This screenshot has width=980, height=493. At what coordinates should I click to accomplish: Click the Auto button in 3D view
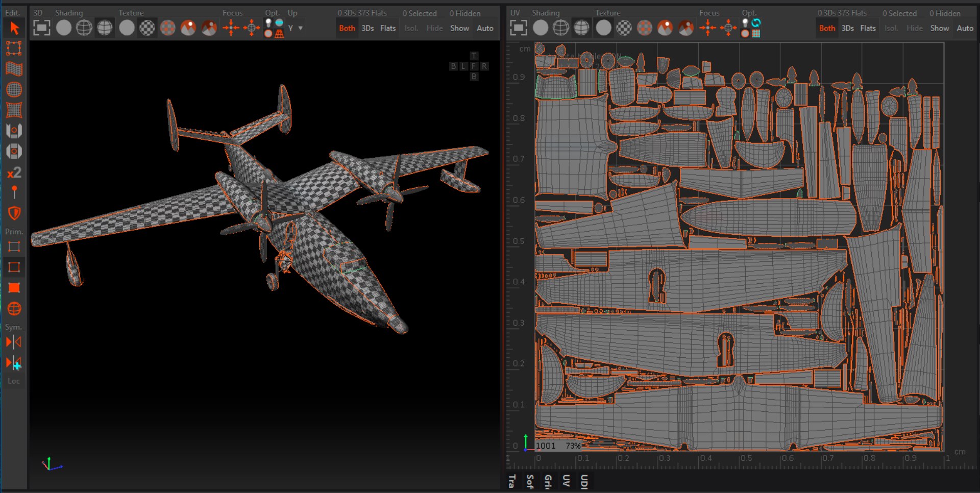coord(485,28)
